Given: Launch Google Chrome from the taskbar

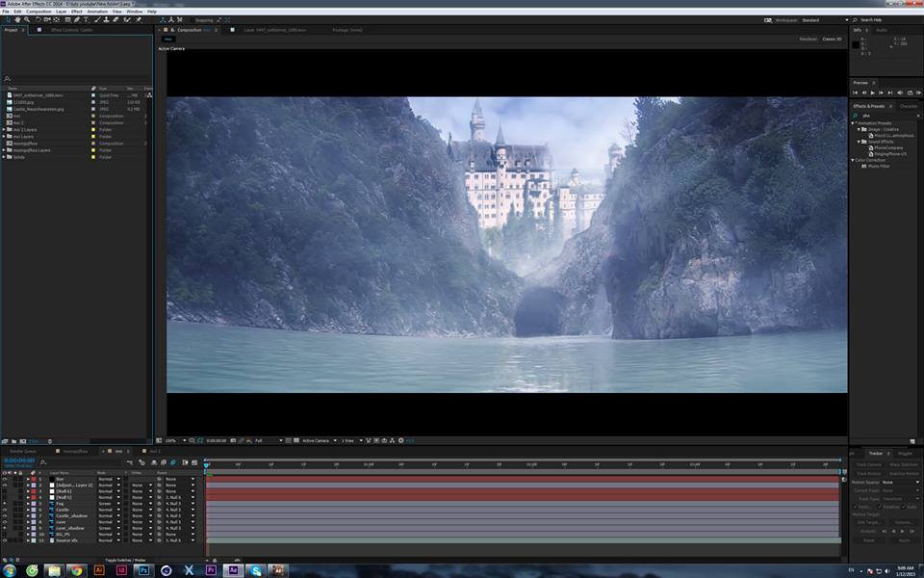Looking at the screenshot, I should [x=76, y=570].
